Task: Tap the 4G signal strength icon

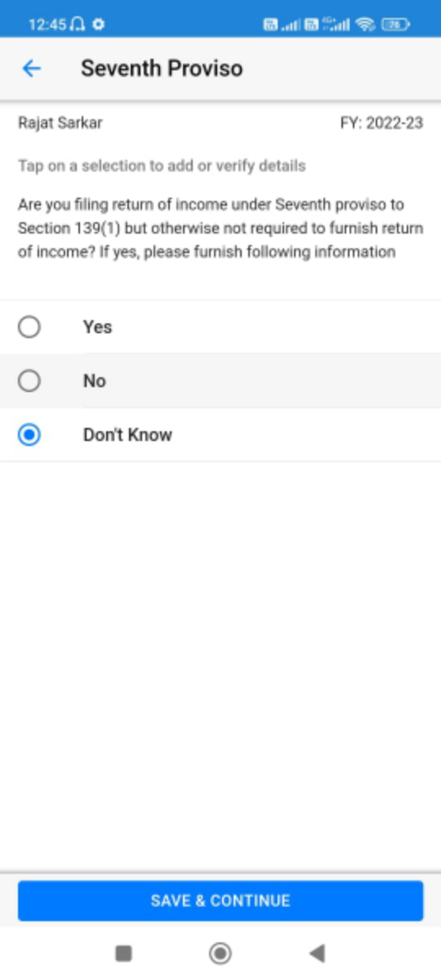Action: click(x=338, y=24)
